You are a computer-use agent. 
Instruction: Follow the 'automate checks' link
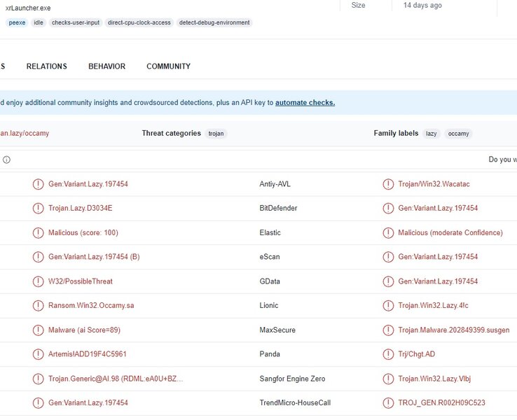305,103
